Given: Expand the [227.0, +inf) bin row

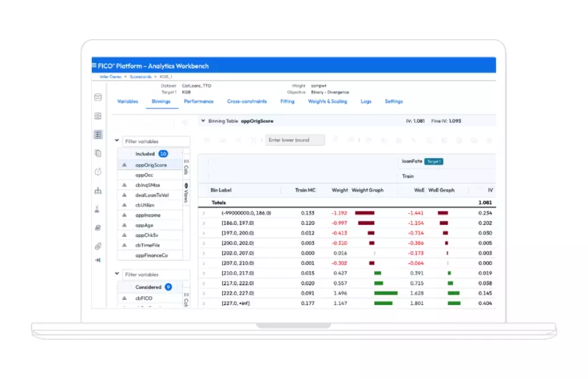Looking at the screenshot, I should click(x=204, y=303).
